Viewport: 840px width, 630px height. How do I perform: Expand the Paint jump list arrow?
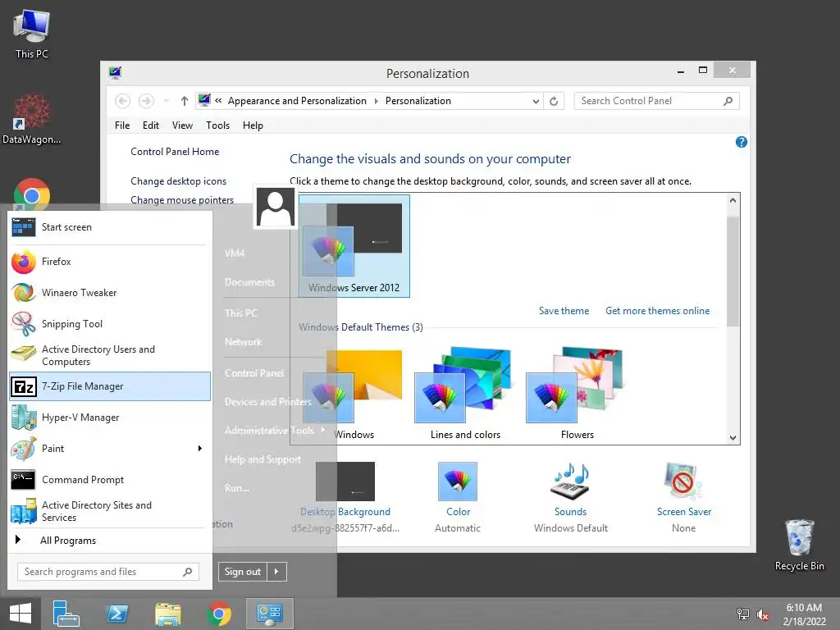pos(200,449)
